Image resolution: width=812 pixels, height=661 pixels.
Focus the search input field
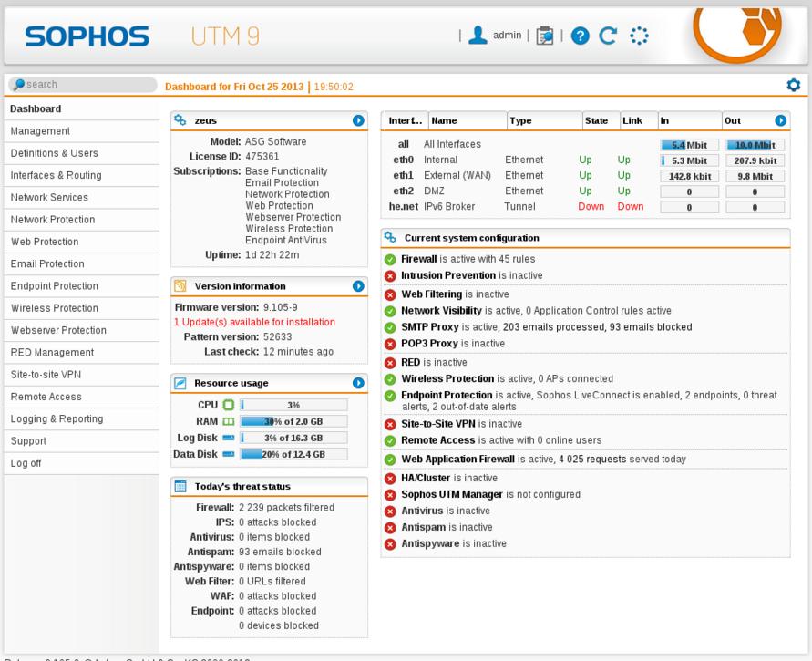(x=83, y=85)
